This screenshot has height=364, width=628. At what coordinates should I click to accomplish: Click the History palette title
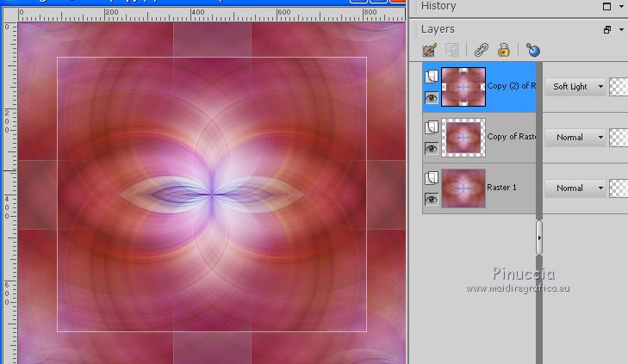[x=438, y=6]
